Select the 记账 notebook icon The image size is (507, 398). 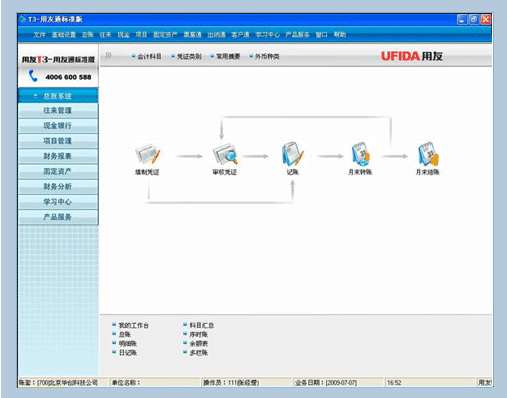(293, 154)
